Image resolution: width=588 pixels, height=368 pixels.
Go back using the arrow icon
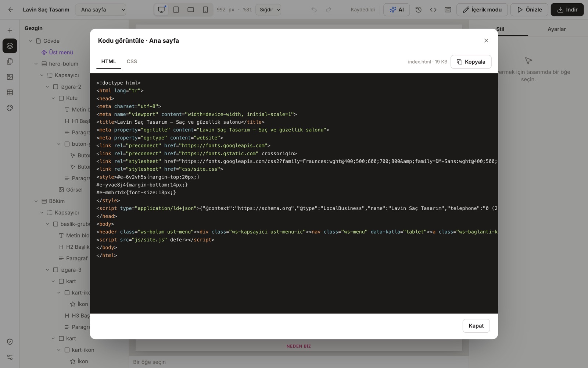[x=11, y=10]
